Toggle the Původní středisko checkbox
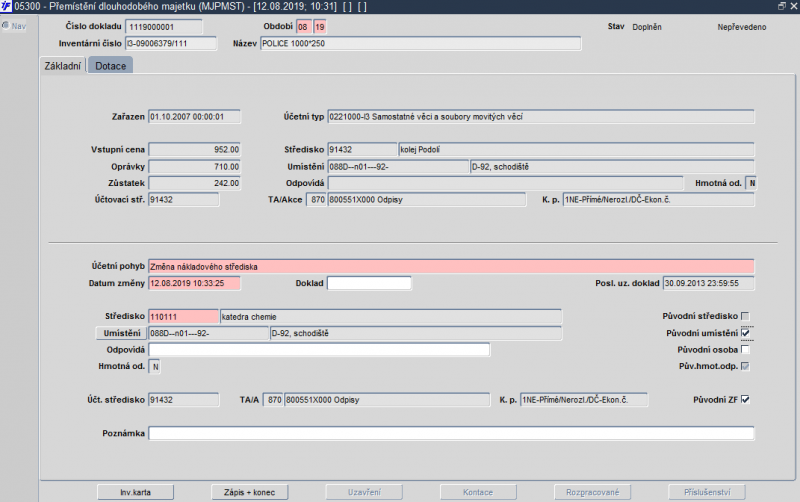 point(745,316)
